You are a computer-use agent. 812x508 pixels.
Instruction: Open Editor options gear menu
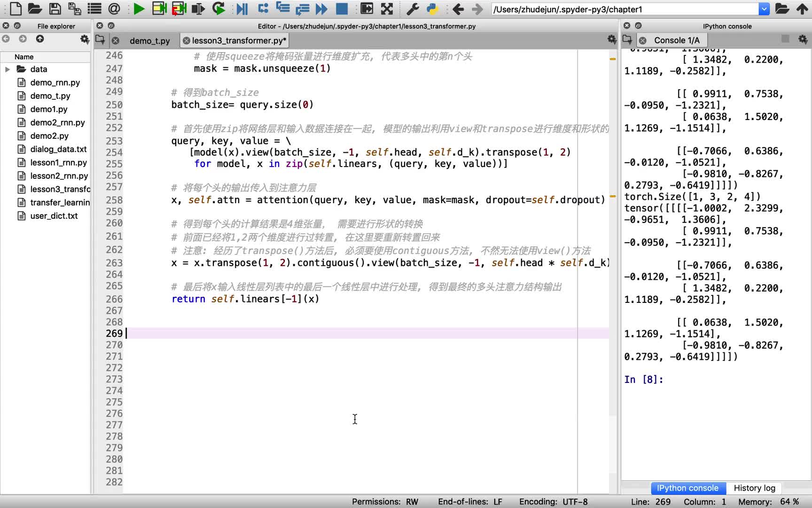pyautogui.click(x=612, y=40)
